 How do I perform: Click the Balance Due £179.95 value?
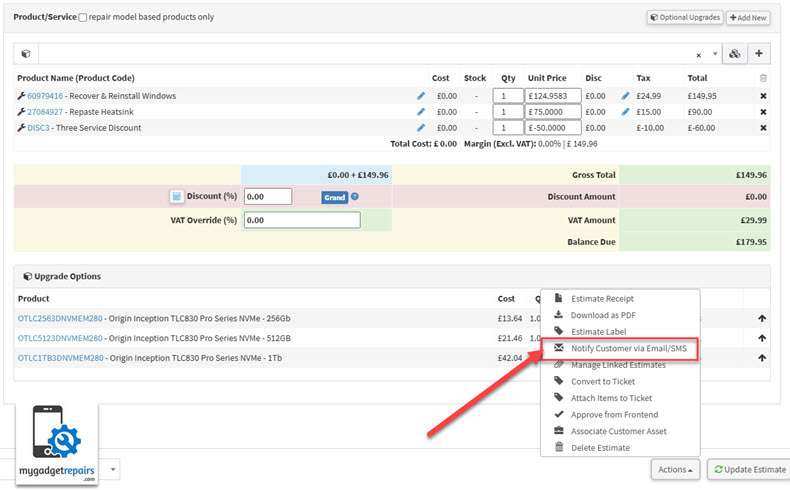[x=751, y=242]
